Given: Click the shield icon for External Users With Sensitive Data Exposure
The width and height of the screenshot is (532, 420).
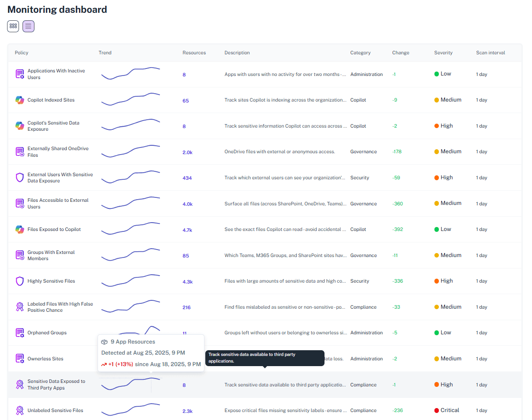Looking at the screenshot, I should click(x=19, y=178).
